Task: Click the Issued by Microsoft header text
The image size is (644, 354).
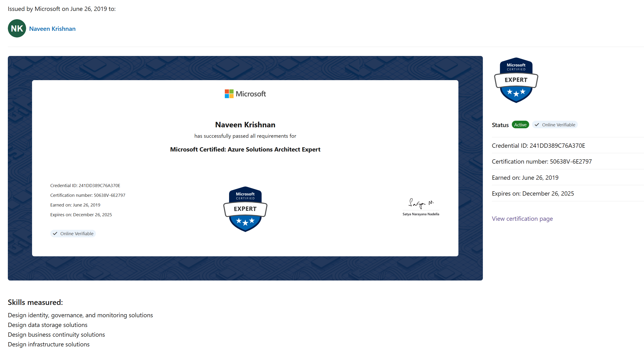Action: (61, 9)
